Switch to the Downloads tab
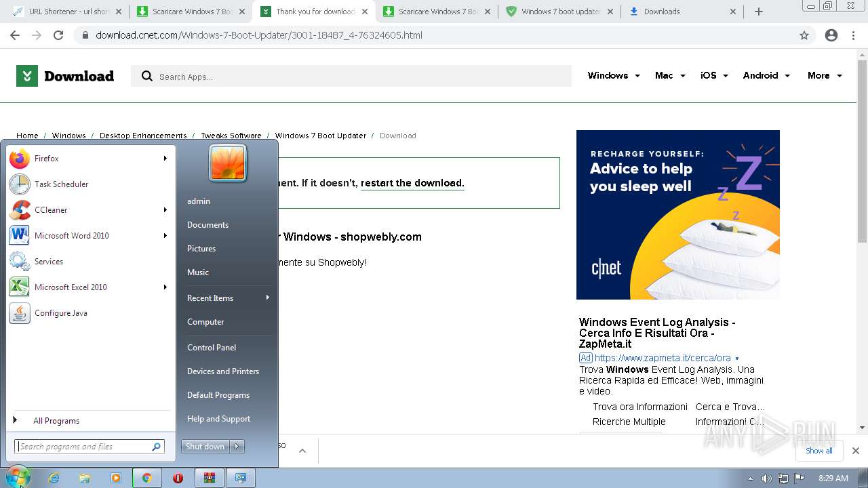Viewport: 868px width, 488px height. click(x=683, y=12)
